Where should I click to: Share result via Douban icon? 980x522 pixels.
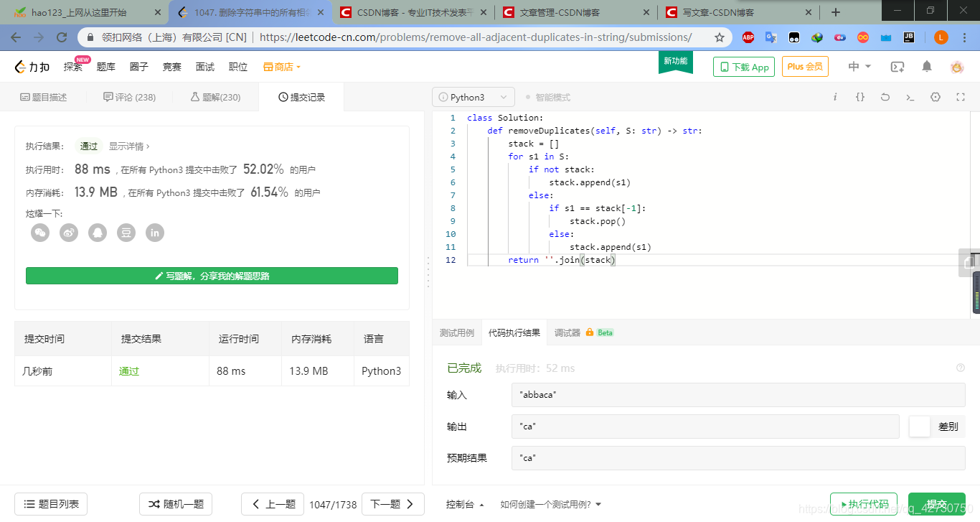[x=126, y=232]
